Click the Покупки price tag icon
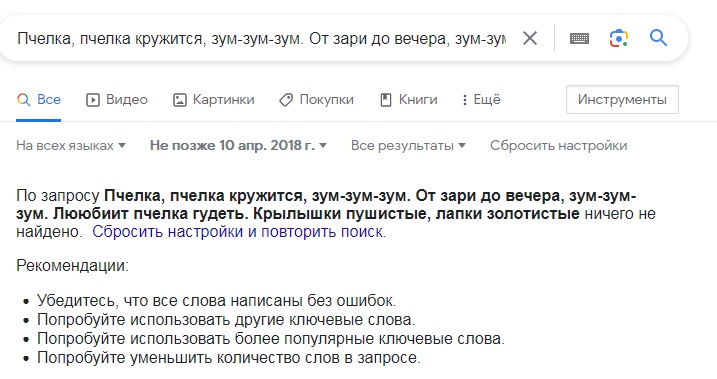The height and width of the screenshot is (379, 717). coord(286,100)
